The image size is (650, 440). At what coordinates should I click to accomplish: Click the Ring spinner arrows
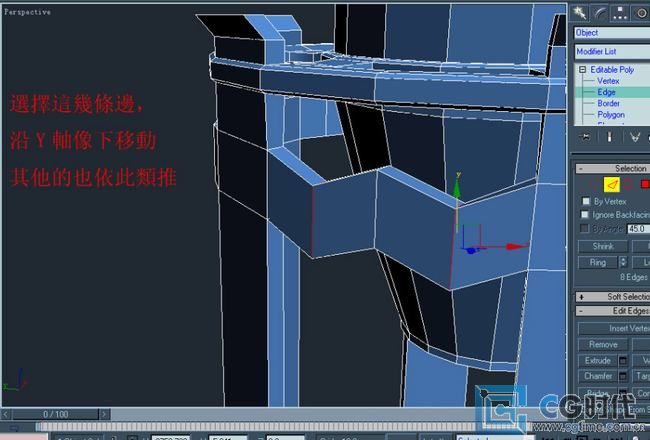click(x=623, y=262)
